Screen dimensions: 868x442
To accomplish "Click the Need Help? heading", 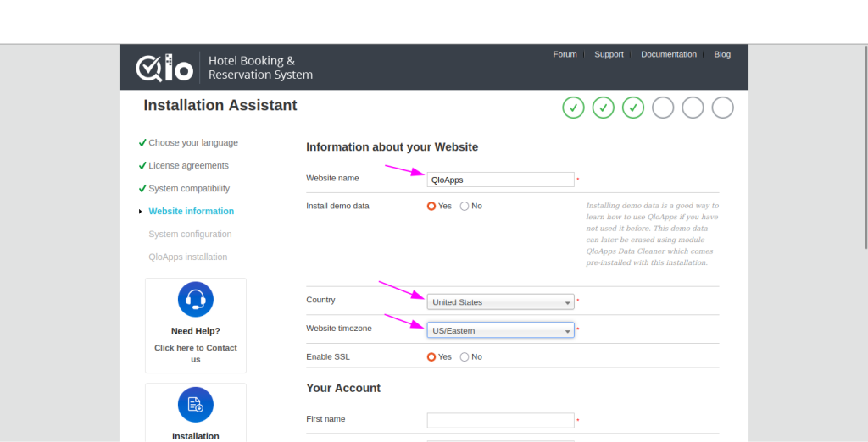I will [196, 331].
